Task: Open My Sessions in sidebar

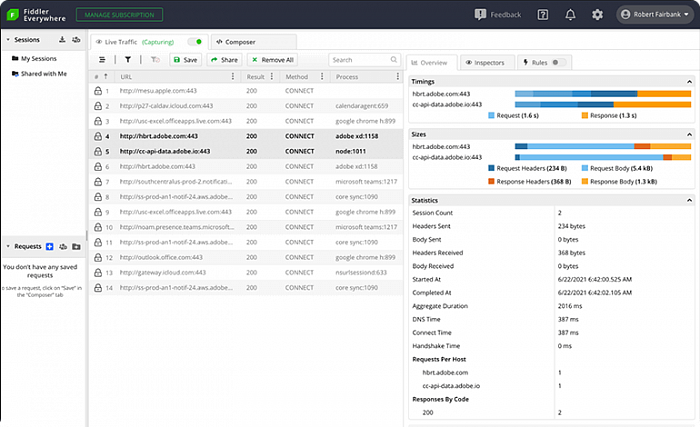Action: (39, 59)
